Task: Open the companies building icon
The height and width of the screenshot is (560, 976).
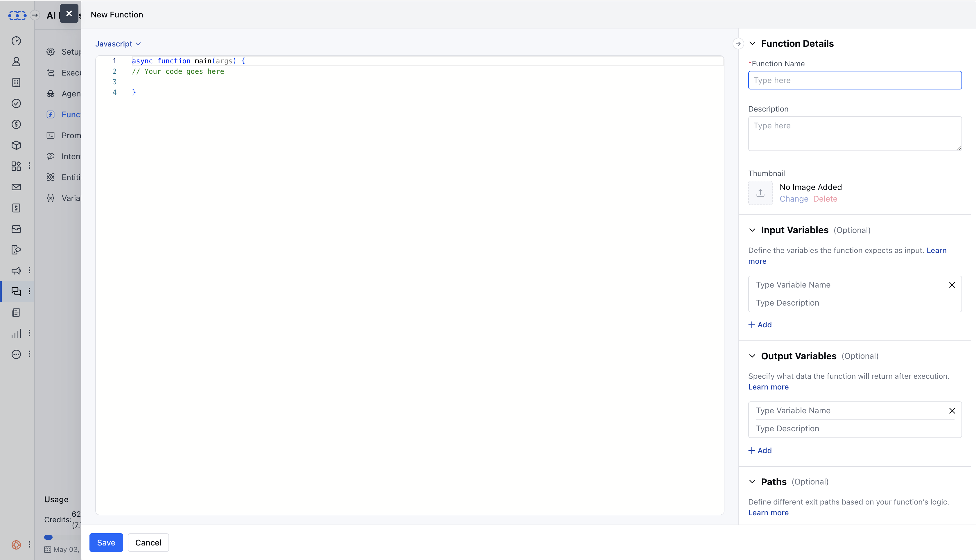Action: click(16, 82)
